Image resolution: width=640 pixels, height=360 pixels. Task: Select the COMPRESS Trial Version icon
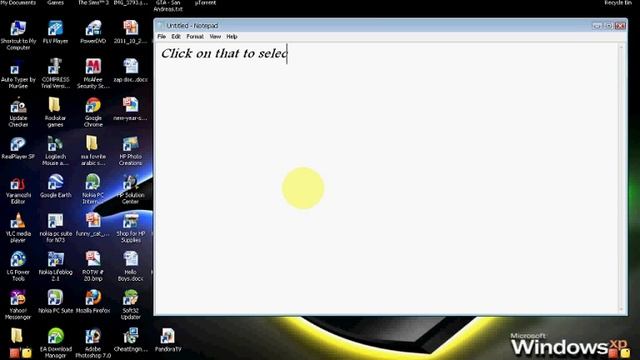coord(56,67)
